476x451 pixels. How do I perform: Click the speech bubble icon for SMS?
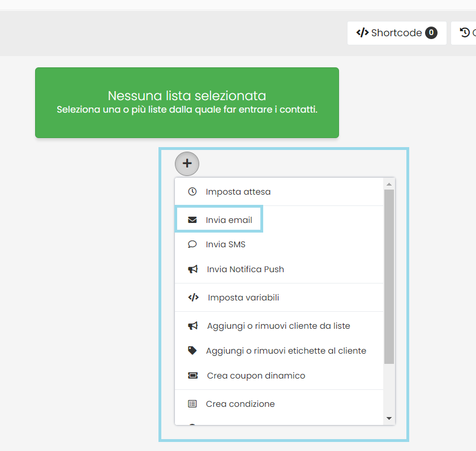click(192, 244)
